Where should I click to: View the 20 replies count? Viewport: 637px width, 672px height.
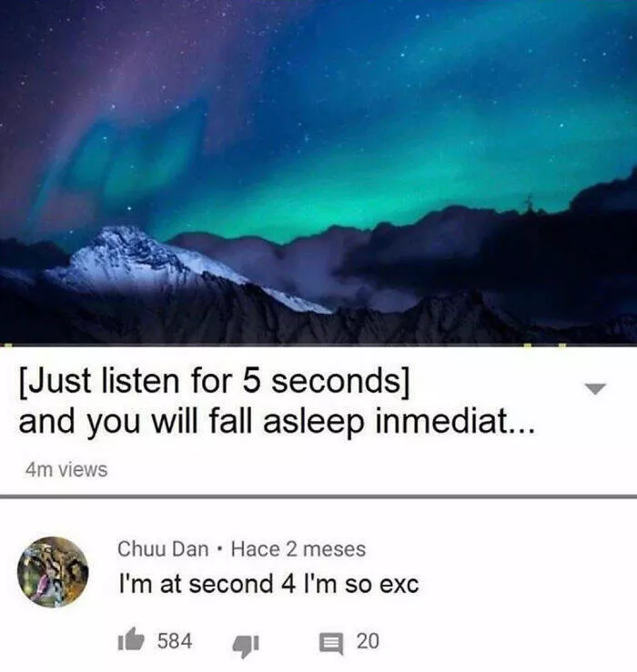pos(368,641)
